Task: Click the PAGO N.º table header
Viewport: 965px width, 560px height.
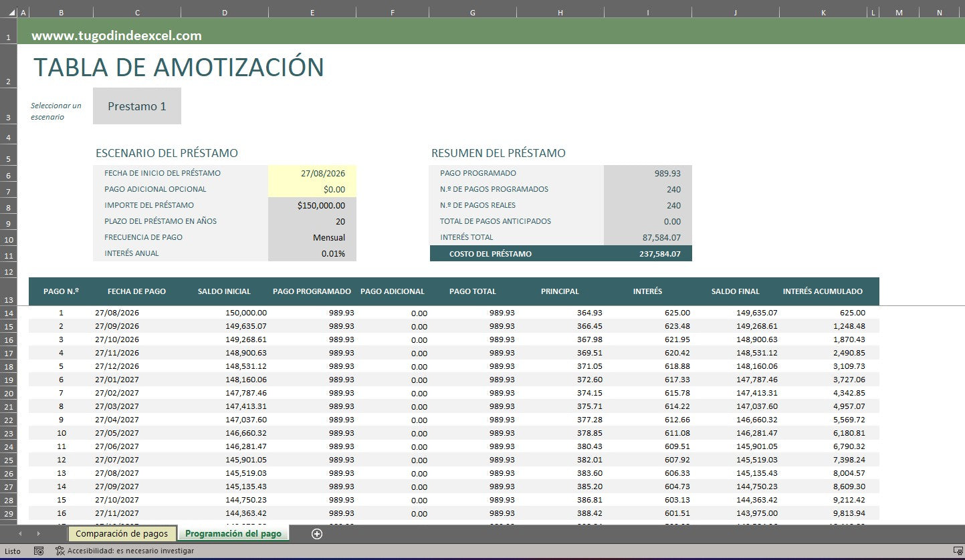Action: [61, 291]
